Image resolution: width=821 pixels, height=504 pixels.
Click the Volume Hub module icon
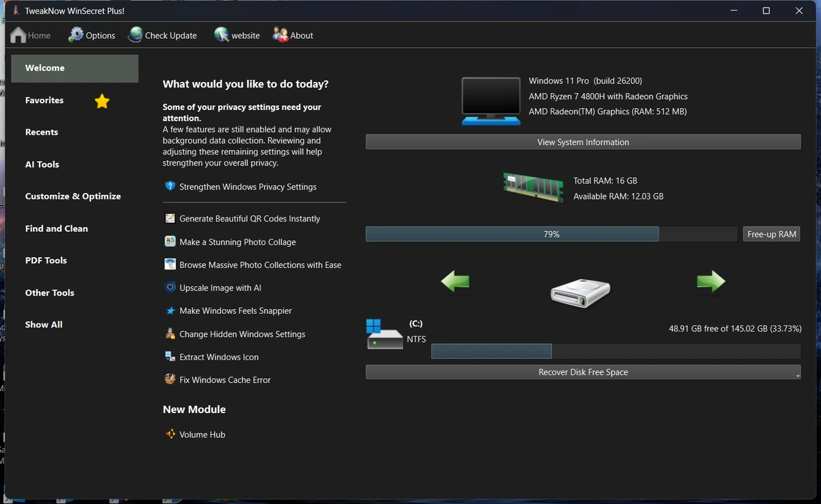pyautogui.click(x=170, y=434)
